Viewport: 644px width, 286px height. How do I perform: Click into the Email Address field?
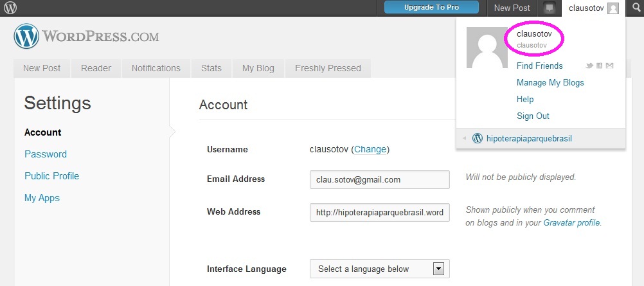click(x=379, y=180)
